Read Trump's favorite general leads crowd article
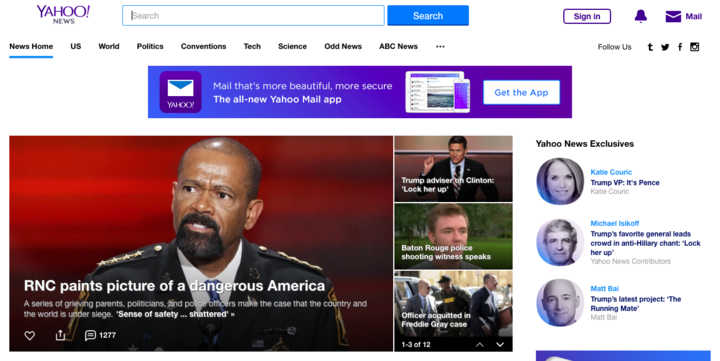This screenshot has width=720, height=361. (646, 243)
